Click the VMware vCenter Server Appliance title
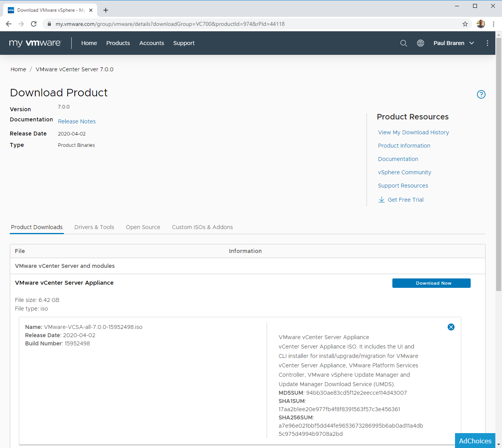The height and width of the screenshot is (448, 502). (x=64, y=283)
